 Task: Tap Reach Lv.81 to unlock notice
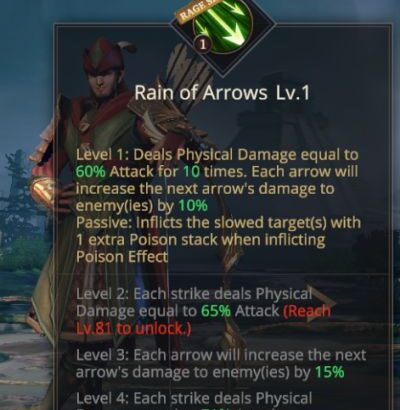(x=203, y=320)
